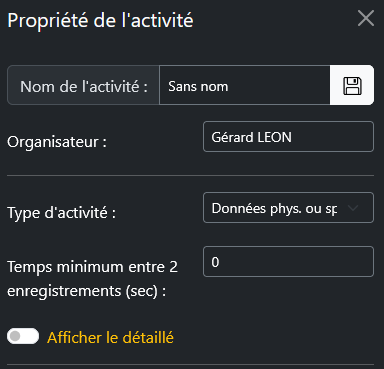Click the Nom de l'activité label
This screenshot has width=384, height=369.
(84, 87)
